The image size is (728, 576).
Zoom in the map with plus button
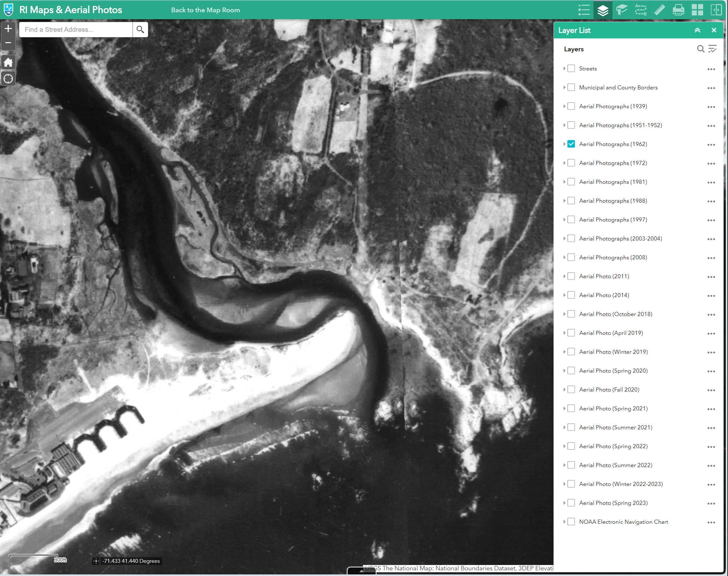point(8,28)
